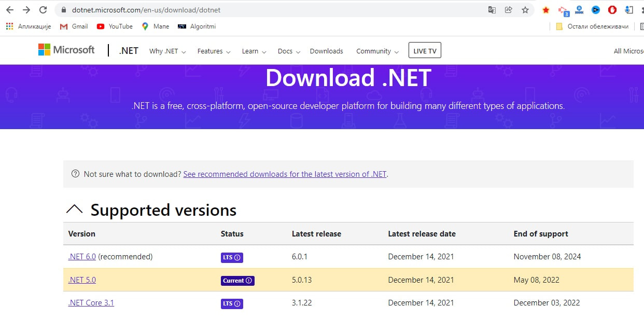Click the Microsoft logo
This screenshot has height=320, width=644.
pos(66,50)
